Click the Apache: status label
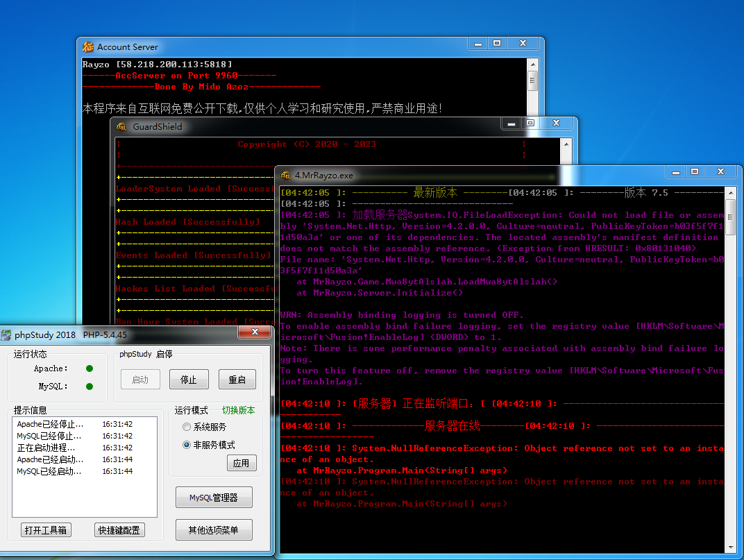The image size is (744, 560). click(51, 368)
